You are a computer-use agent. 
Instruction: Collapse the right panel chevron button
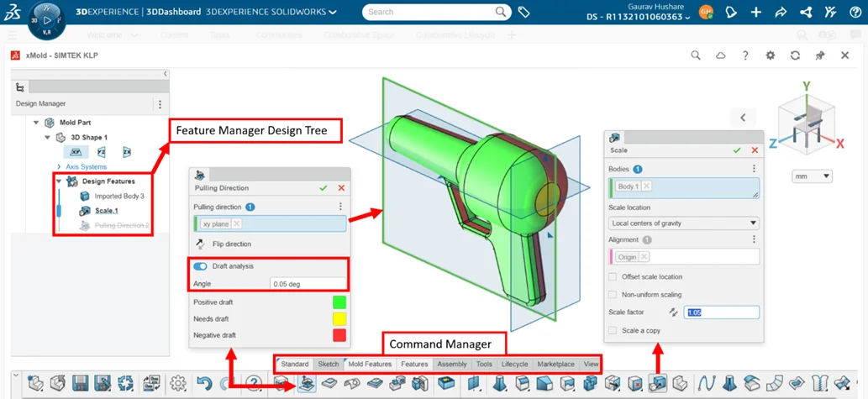744,118
